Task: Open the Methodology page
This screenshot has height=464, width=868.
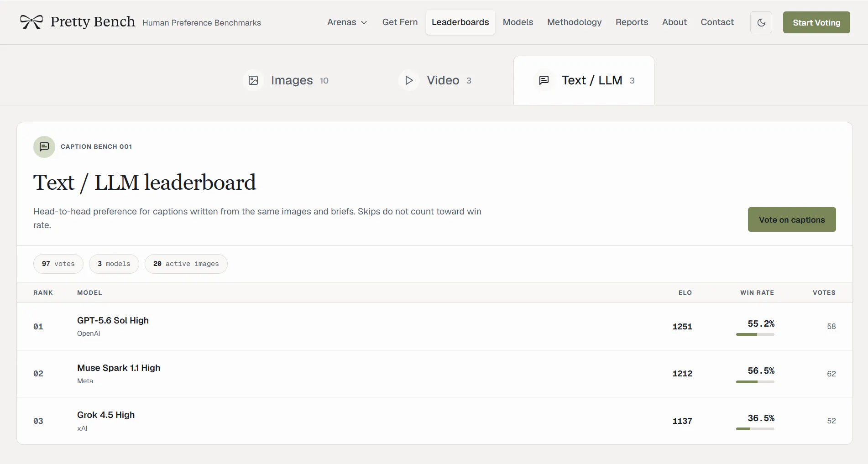Action: [574, 22]
